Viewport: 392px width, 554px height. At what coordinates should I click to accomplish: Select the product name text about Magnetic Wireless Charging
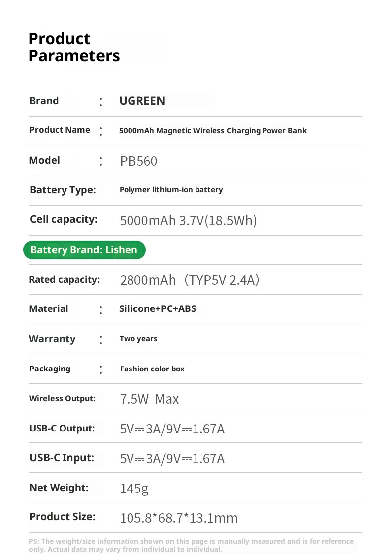(x=213, y=131)
